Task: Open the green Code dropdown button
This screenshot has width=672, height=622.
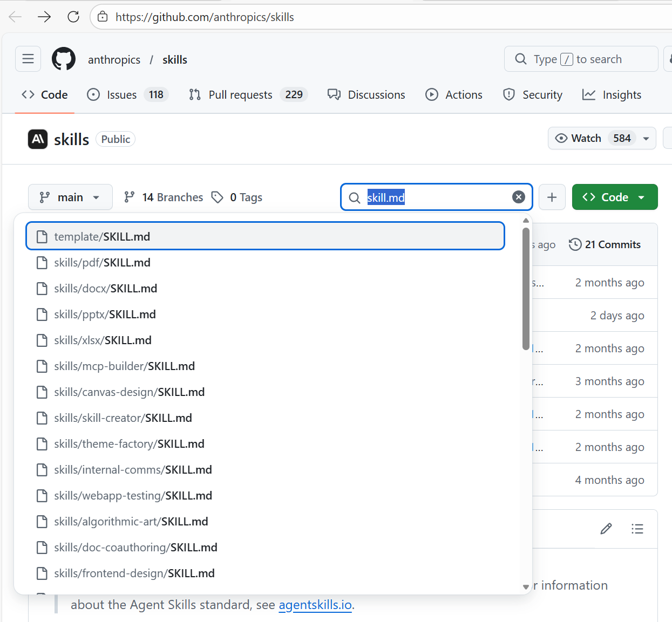Action: [615, 197]
